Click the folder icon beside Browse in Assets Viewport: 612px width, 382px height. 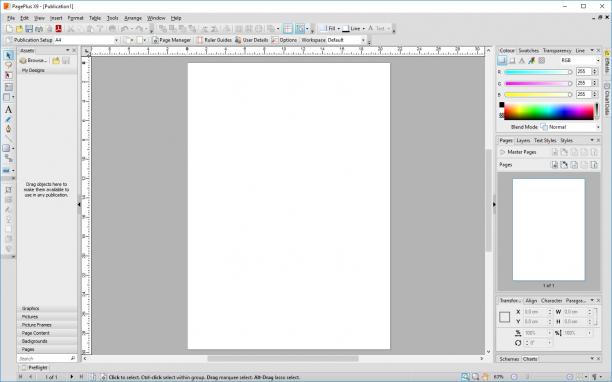click(x=56, y=60)
